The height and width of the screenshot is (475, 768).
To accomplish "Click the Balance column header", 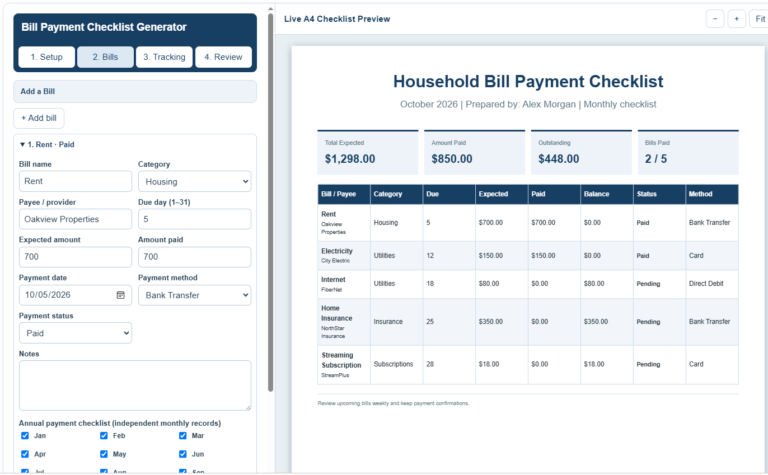I will tap(607, 194).
